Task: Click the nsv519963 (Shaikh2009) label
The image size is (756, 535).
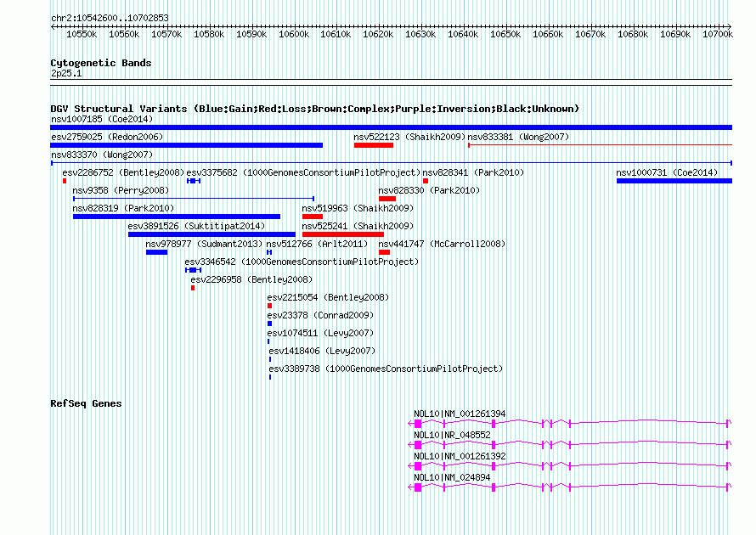Action: 358,208
